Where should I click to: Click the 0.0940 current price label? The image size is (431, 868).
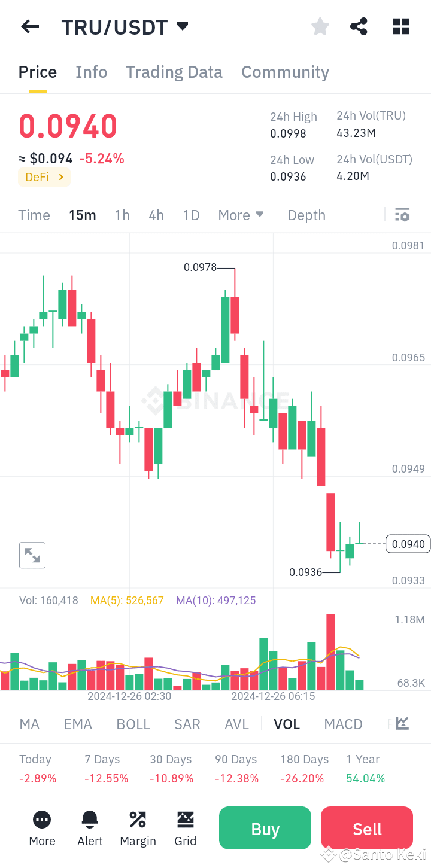point(408,544)
